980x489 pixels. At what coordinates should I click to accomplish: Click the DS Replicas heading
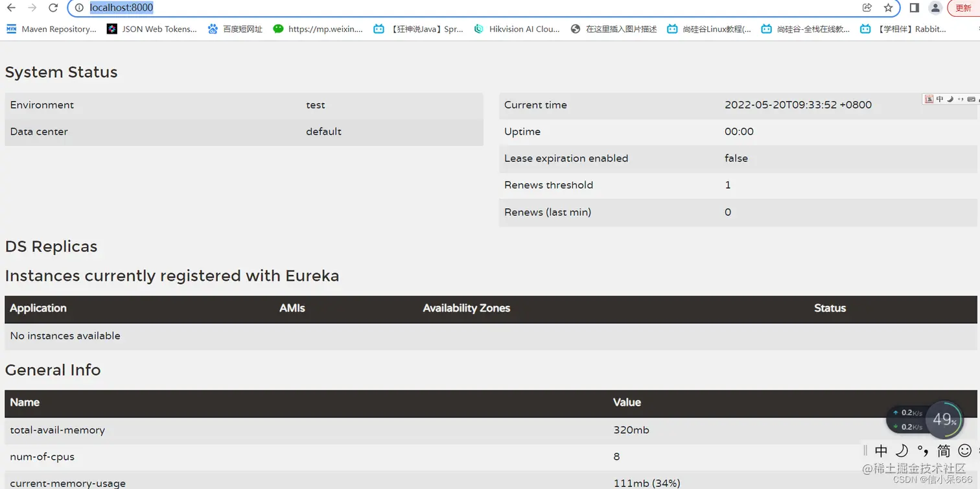coord(51,246)
